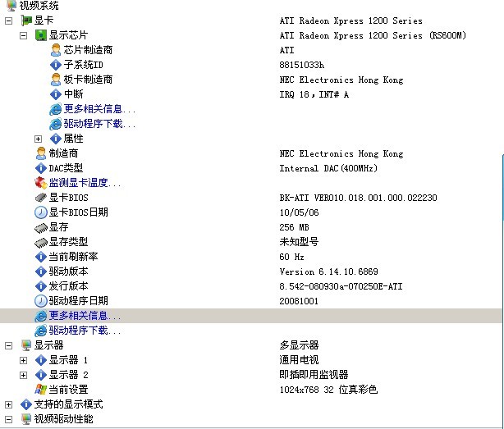The width and height of the screenshot is (504, 429).
Task: Collapse the 显示器 node
Action: [9, 346]
